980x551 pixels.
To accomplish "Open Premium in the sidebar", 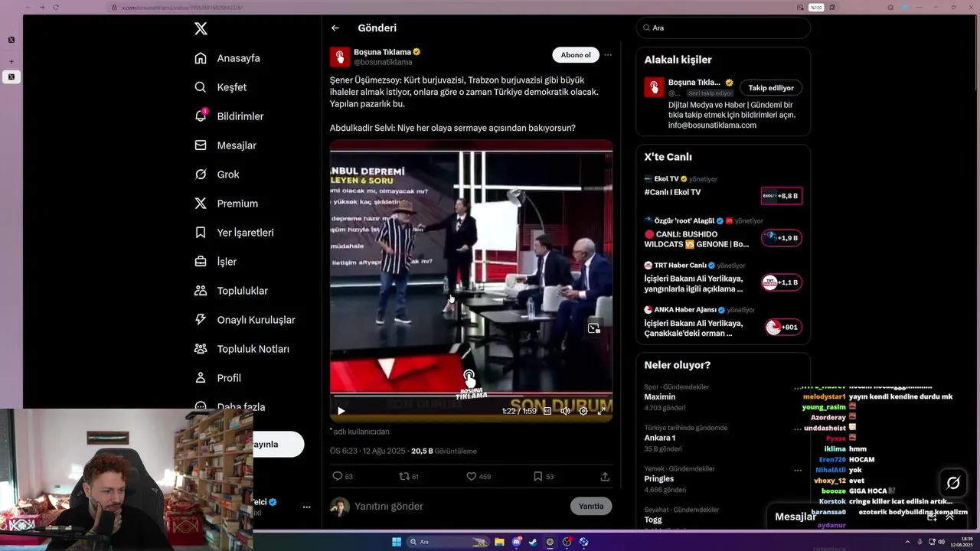I will point(226,204).
